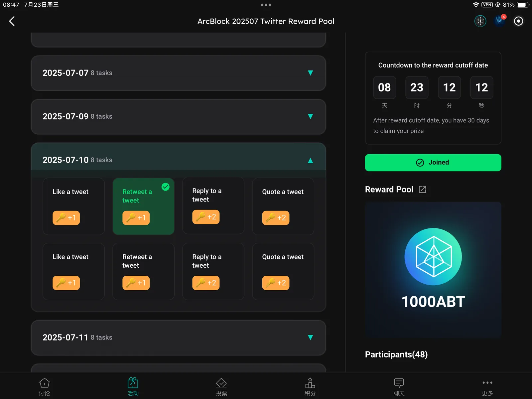The width and height of the screenshot is (532, 399).
Task: Tap +2 key badge on first Reply task
Action: point(206,217)
